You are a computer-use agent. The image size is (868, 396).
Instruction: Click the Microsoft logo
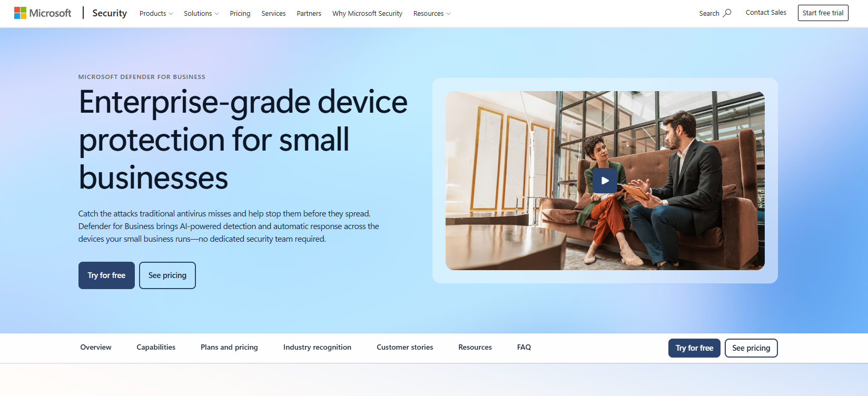pos(43,13)
